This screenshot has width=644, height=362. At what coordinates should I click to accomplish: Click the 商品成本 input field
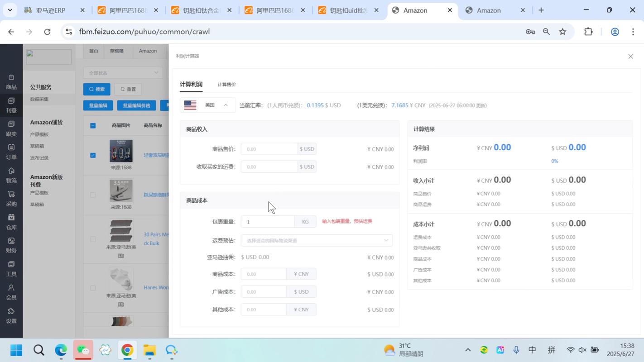[264, 274]
